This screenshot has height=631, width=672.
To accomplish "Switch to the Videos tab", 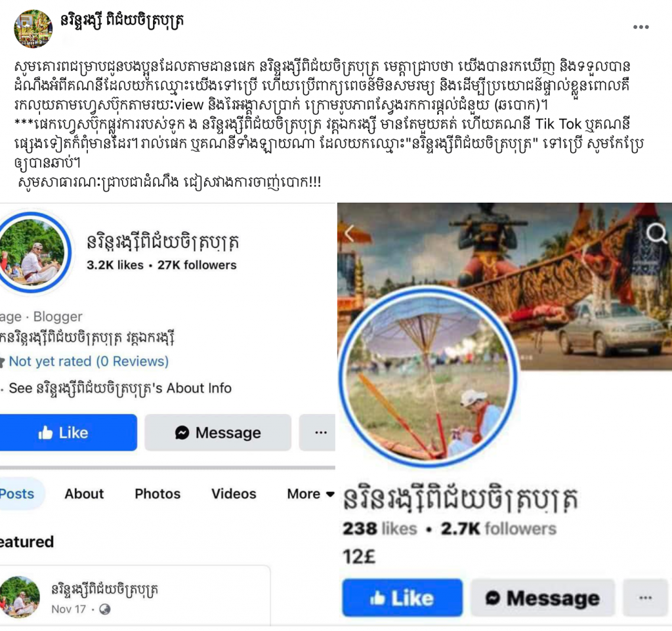I will coord(234,494).
